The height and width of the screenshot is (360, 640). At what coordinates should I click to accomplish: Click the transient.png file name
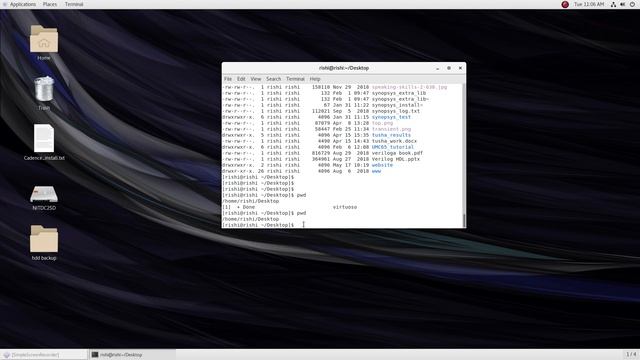point(391,129)
